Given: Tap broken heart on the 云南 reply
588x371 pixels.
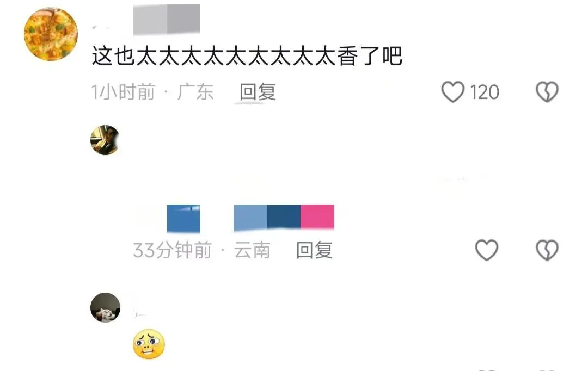Looking at the screenshot, I should point(547,250).
